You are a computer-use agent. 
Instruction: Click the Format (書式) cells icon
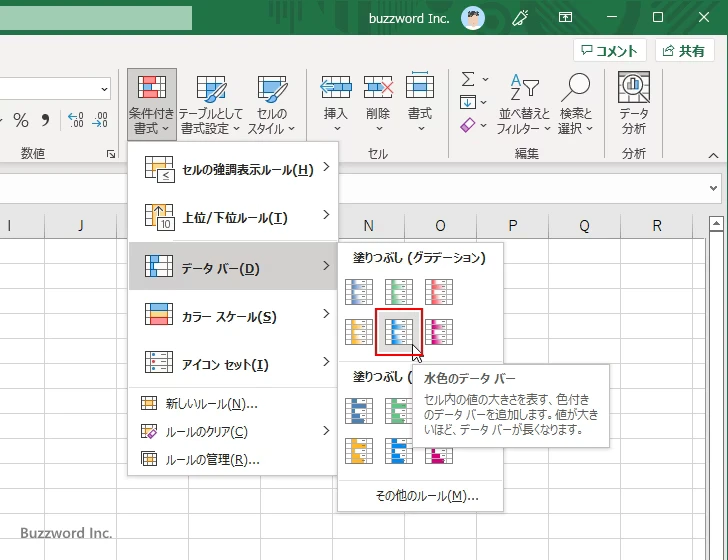[x=420, y=85]
